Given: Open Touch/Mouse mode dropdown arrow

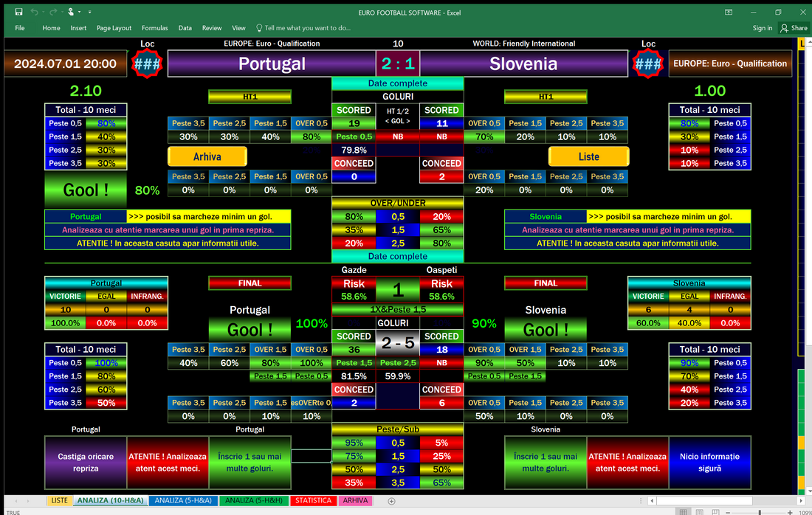Looking at the screenshot, I should [80, 13].
